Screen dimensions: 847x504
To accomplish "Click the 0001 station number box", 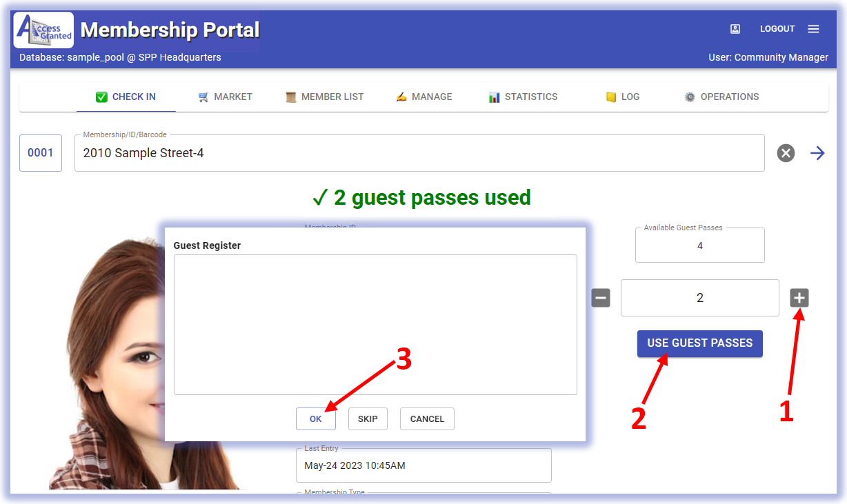I will (x=41, y=153).
